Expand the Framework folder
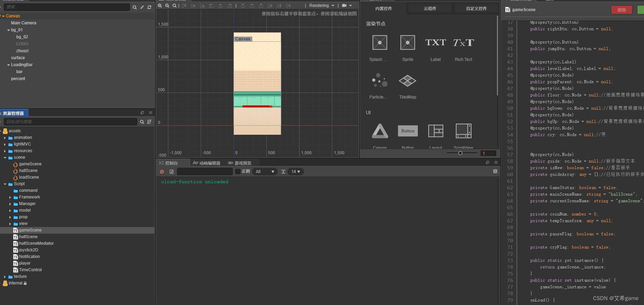644x305 pixels. [x=10, y=197]
